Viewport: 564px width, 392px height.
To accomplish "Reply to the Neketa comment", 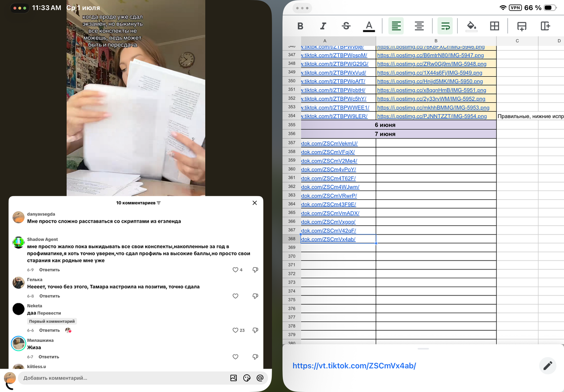I will point(49,330).
